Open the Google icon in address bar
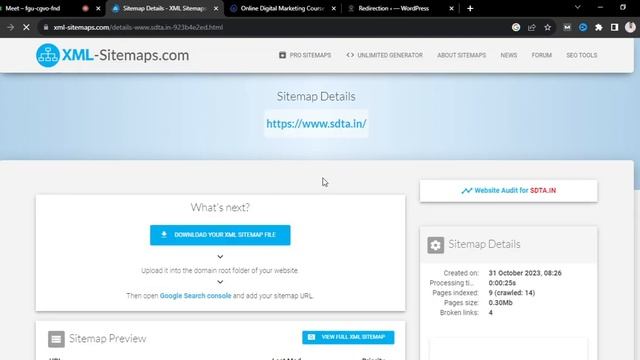This screenshot has height=360, width=640. click(x=516, y=27)
